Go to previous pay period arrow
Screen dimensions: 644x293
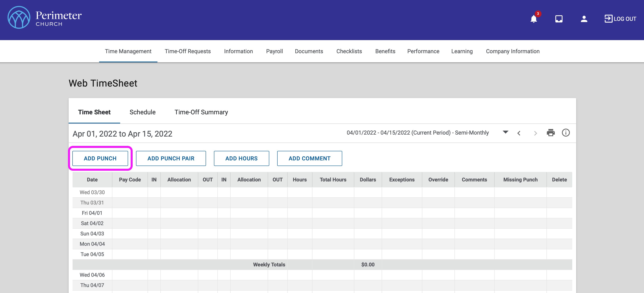point(519,133)
